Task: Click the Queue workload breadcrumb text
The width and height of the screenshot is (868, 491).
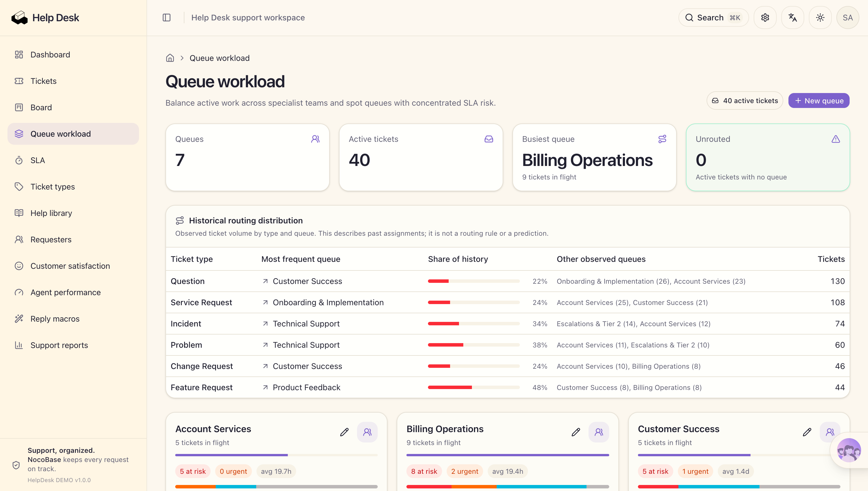Action: click(219, 58)
